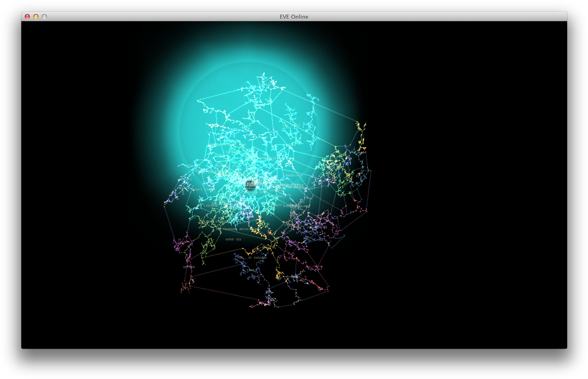Select the Stain region label
The height and width of the screenshot is (379, 588).
[250, 270]
